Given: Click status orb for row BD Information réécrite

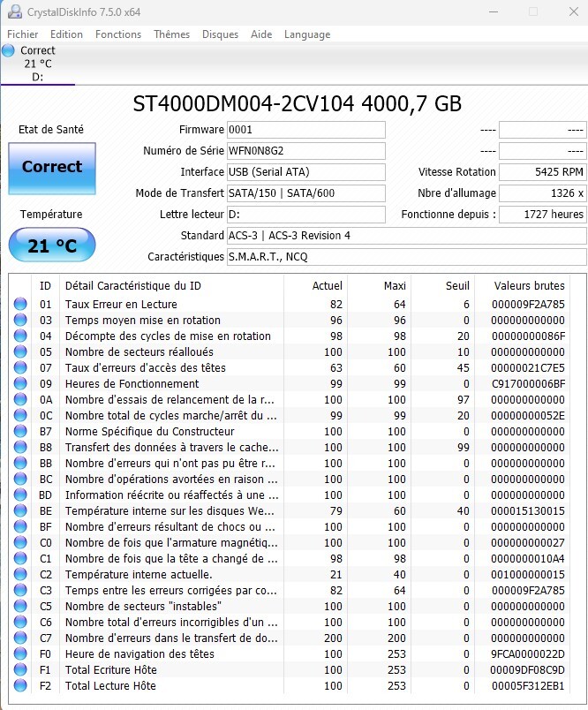Looking at the screenshot, I should tap(20, 495).
